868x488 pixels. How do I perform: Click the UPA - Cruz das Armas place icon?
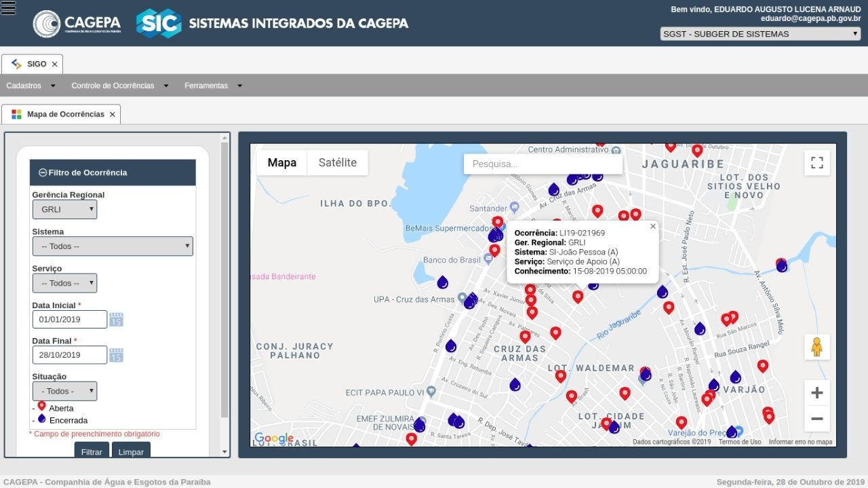coord(462,297)
